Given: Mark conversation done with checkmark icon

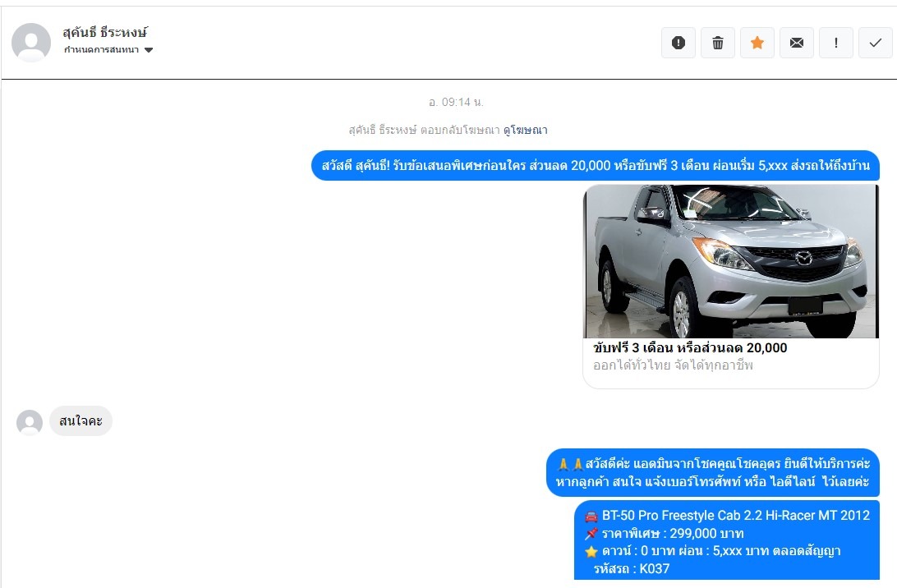Looking at the screenshot, I should (876, 43).
